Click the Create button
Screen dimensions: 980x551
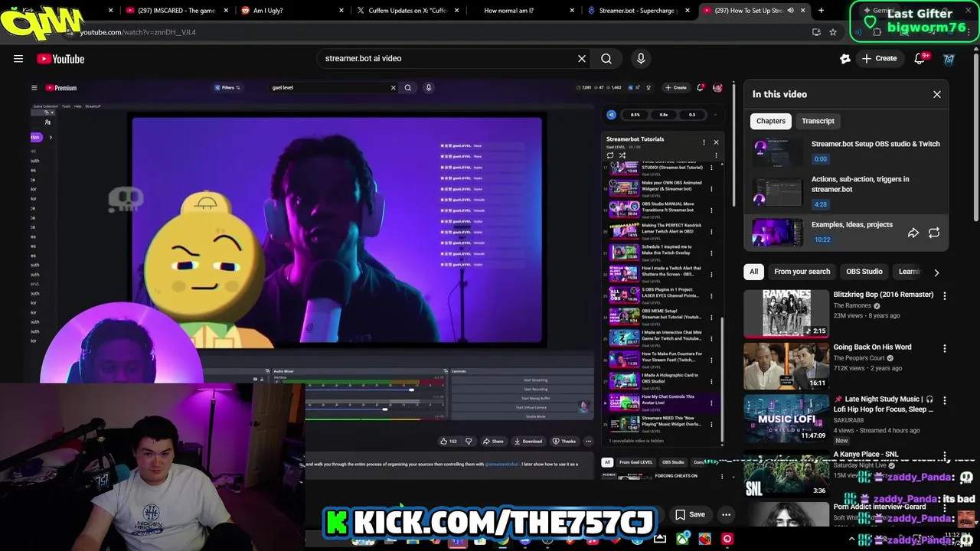pyautogui.click(x=879, y=58)
